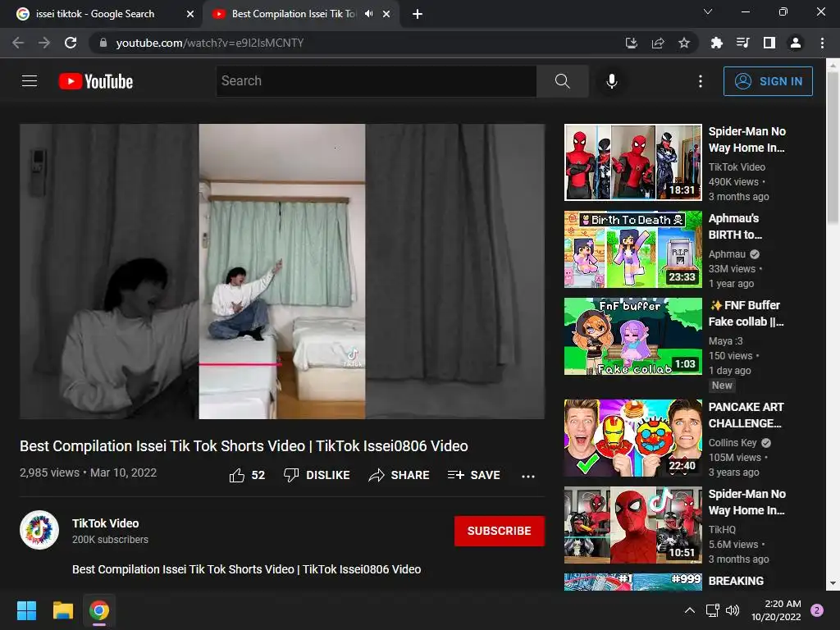Viewport: 840px width, 630px height.
Task: Open the notification badge showing 2
Action: click(817, 610)
